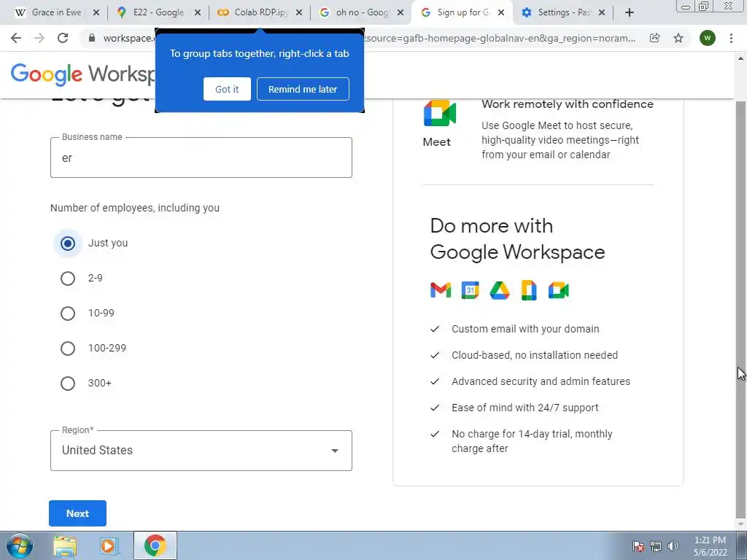
Task: Click the blue Next button
Action: [77, 513]
